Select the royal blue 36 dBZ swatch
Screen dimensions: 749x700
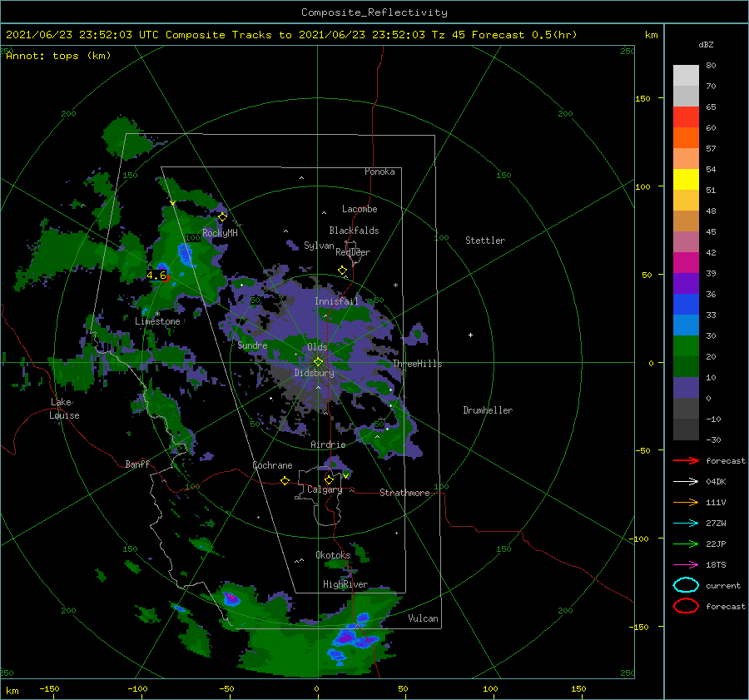[x=686, y=304]
